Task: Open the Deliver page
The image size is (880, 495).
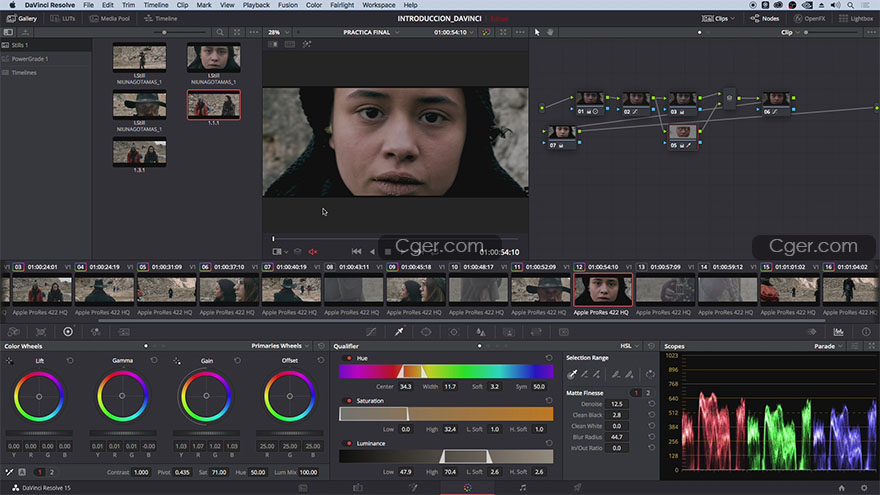Action: tap(577, 488)
